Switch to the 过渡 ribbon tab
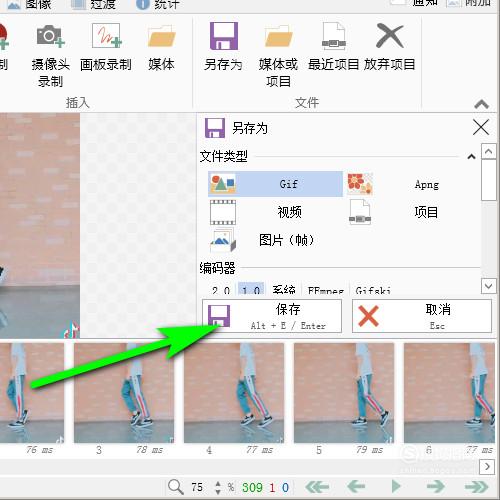The image size is (500, 500). 93,4
